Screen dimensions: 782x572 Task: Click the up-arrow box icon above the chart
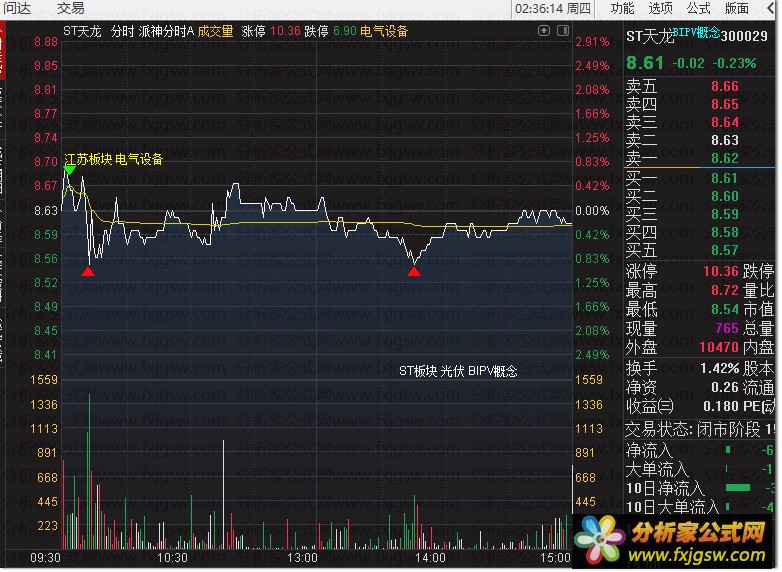(x=544, y=31)
